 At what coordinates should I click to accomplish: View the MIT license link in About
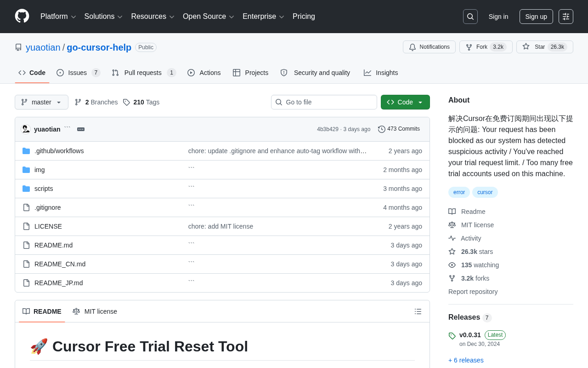[x=477, y=225]
